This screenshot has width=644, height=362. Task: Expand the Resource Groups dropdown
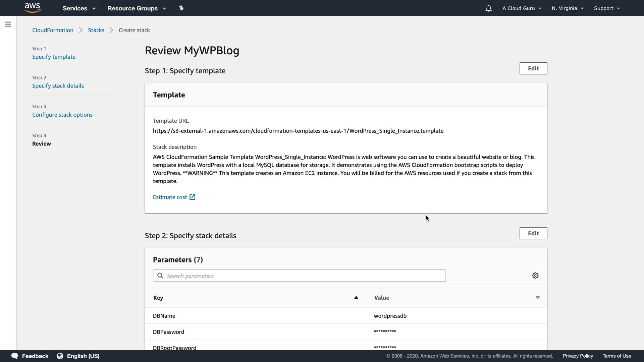(137, 8)
